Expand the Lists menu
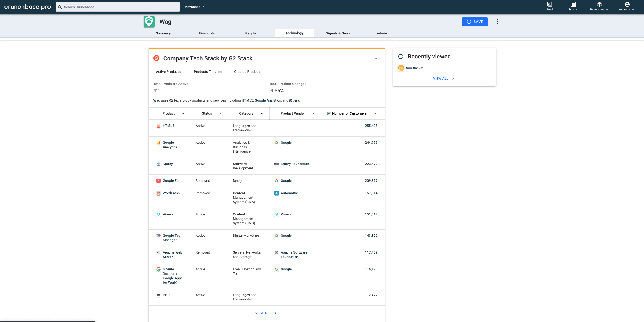The image size is (644, 322). pos(573,6)
